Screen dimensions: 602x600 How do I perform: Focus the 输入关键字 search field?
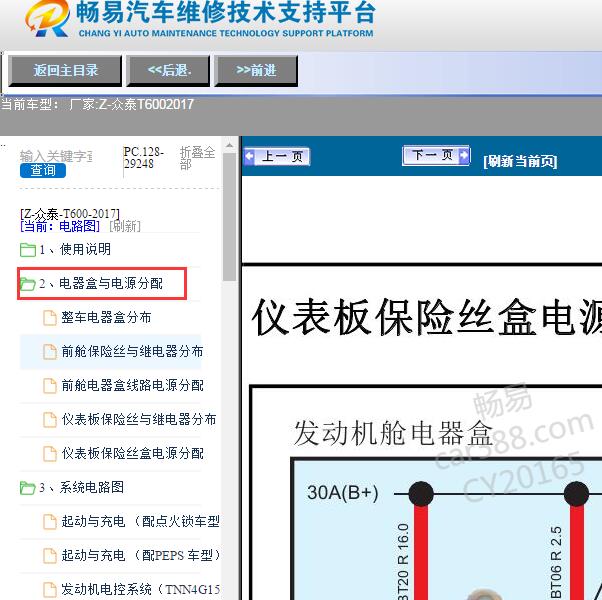(x=56, y=156)
